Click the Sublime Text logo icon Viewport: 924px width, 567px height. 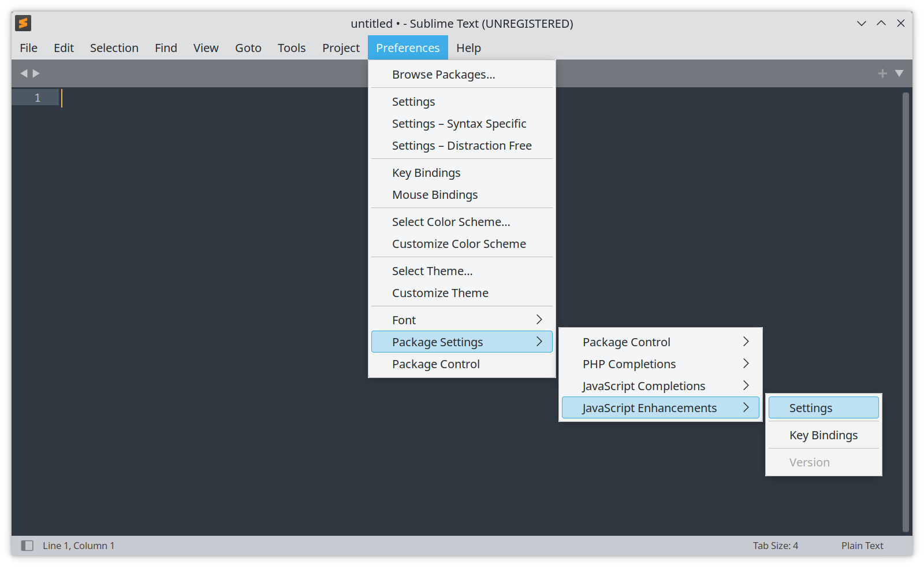click(23, 23)
